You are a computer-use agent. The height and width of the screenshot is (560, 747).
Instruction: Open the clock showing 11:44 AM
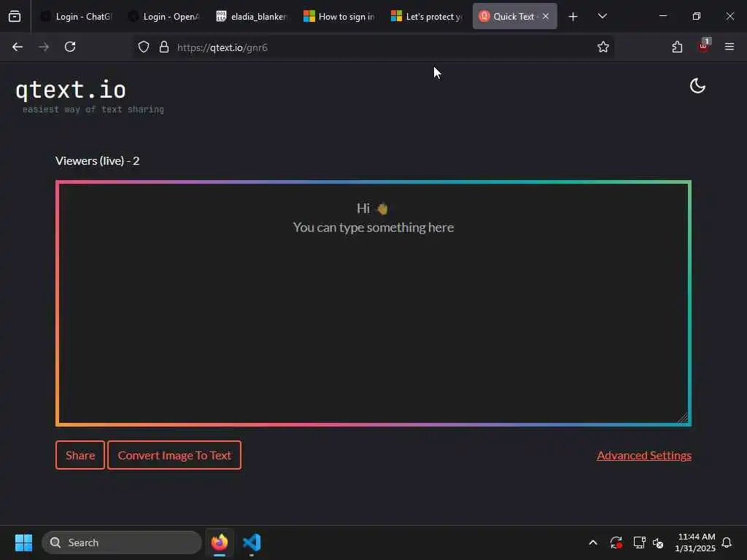pos(695,542)
